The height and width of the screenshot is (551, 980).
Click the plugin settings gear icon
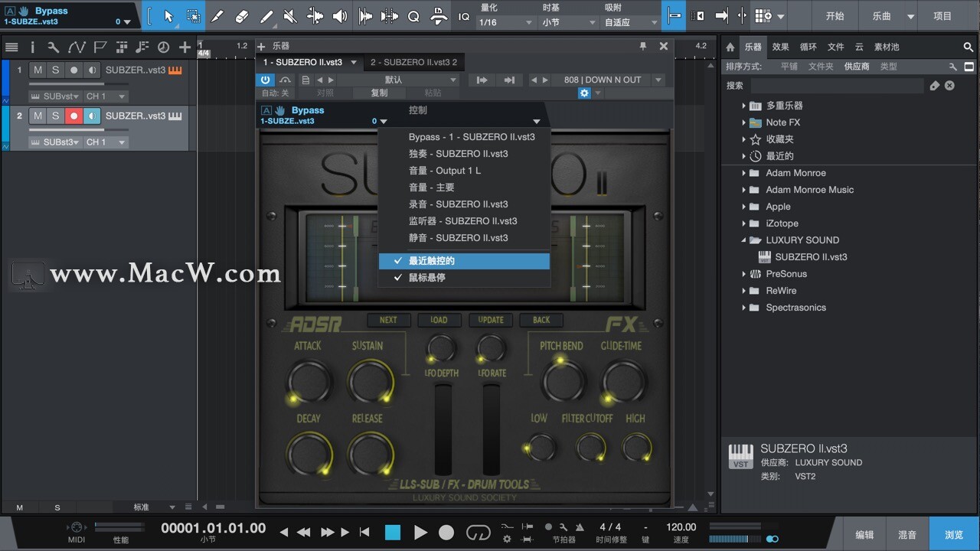tap(584, 93)
